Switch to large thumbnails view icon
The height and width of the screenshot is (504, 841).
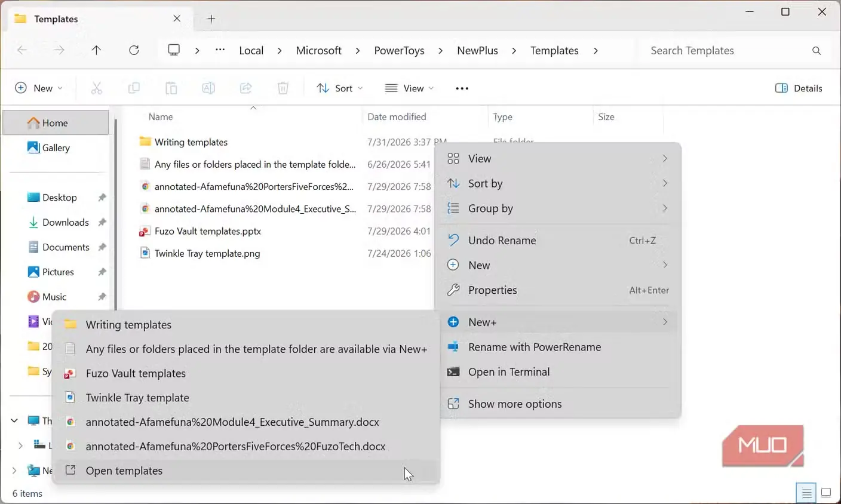click(826, 493)
